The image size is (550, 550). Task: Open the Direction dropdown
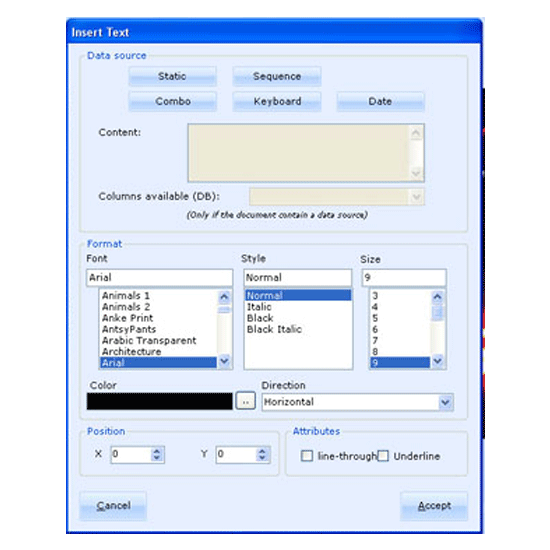point(445,402)
